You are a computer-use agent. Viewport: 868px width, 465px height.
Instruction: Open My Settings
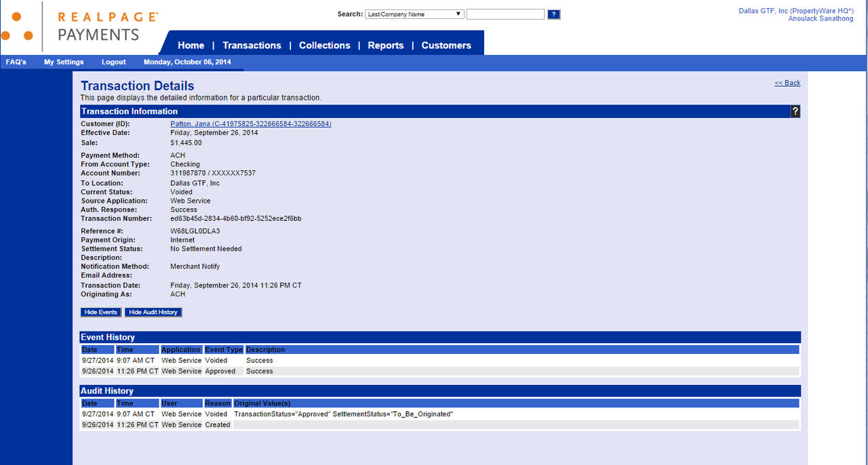coord(64,62)
